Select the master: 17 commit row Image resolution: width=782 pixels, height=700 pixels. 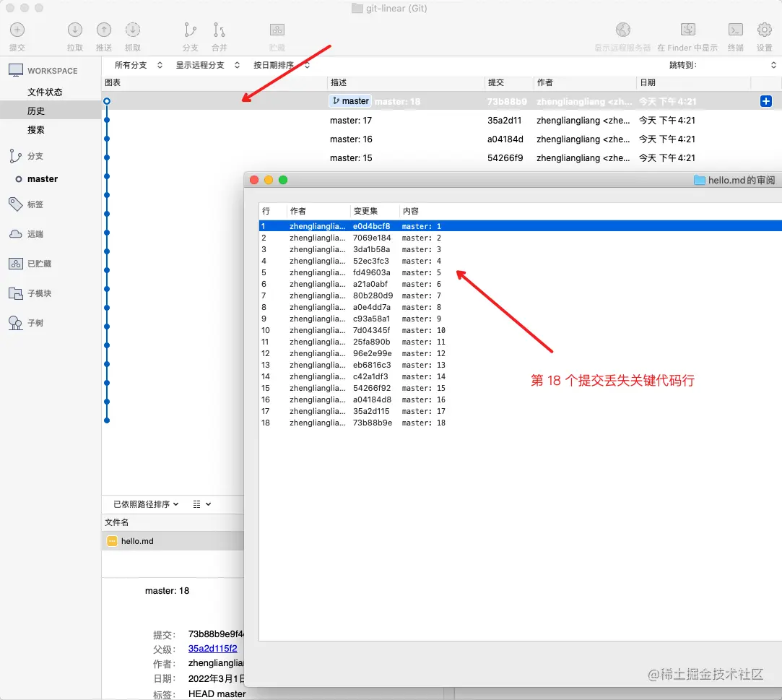coord(441,120)
